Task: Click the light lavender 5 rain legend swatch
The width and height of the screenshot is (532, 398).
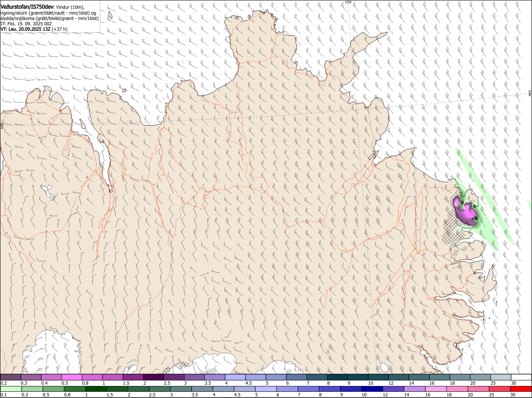Action: pos(266,389)
